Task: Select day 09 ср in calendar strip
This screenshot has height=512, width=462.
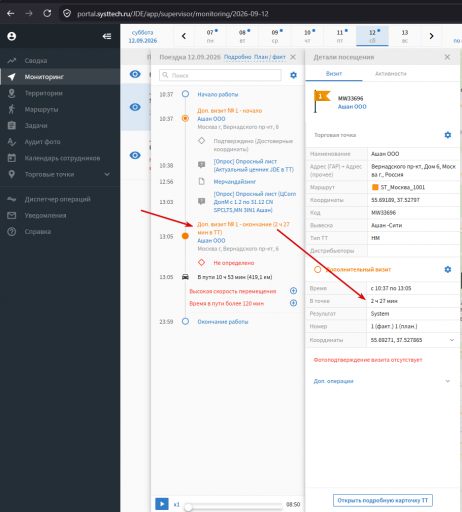Action: pos(275,36)
